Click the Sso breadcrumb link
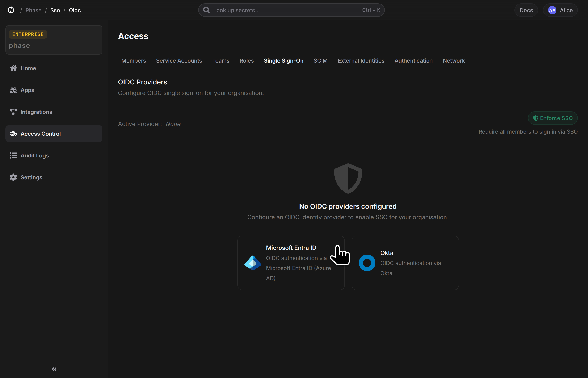 click(55, 10)
